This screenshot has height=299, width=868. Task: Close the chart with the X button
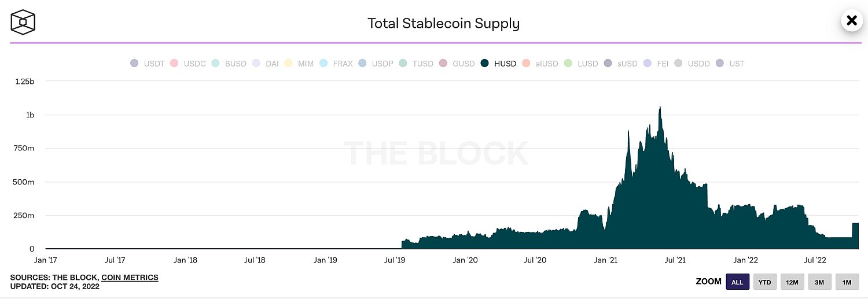pyautogui.click(x=852, y=21)
